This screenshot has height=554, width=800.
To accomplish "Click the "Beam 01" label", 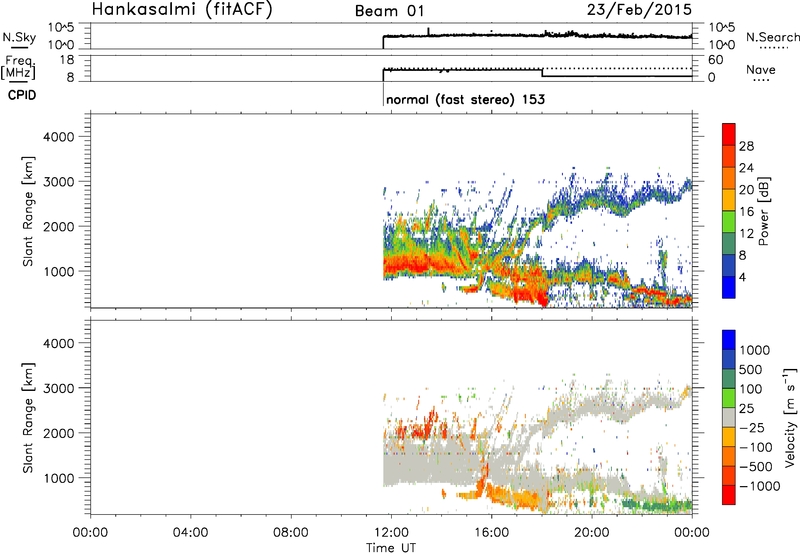I will (389, 11).
